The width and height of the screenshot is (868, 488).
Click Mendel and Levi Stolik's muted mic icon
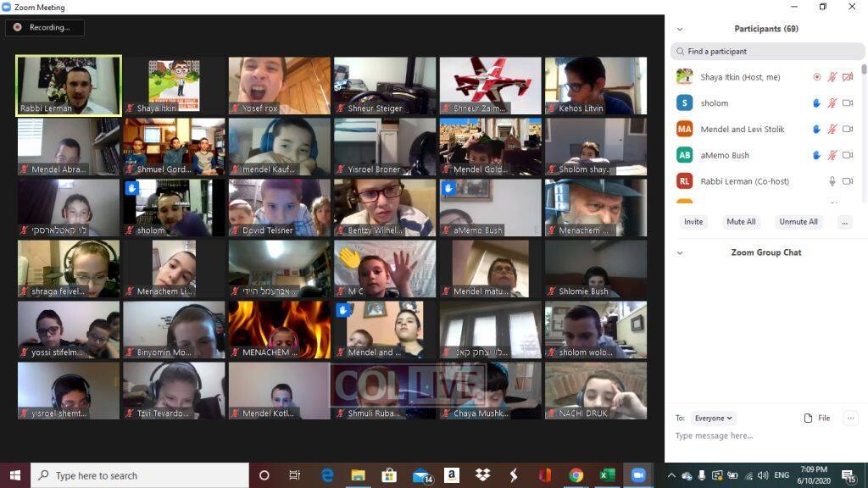click(832, 130)
